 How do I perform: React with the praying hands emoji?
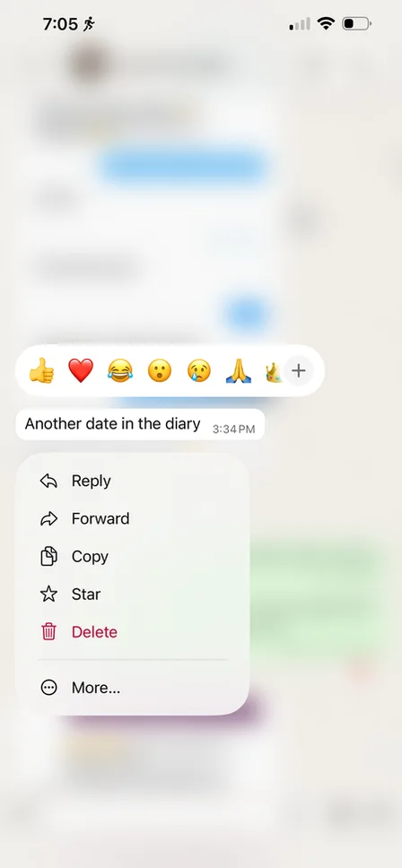[239, 370]
